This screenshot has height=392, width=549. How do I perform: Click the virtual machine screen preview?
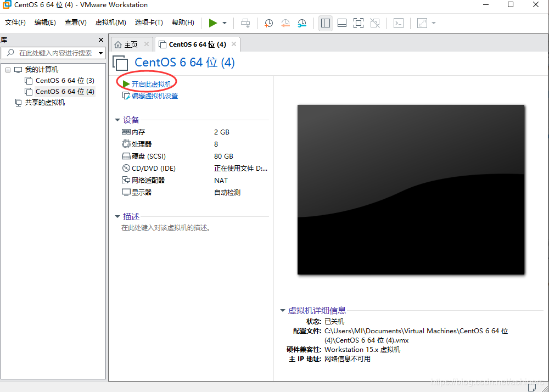(x=411, y=190)
